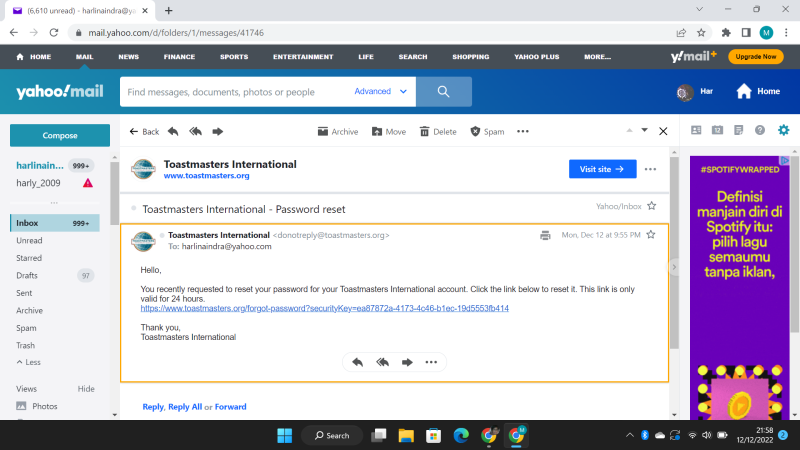Open the ENTERTAINMENT tab in the top navigation
This screenshot has width=800, height=450.
point(303,57)
